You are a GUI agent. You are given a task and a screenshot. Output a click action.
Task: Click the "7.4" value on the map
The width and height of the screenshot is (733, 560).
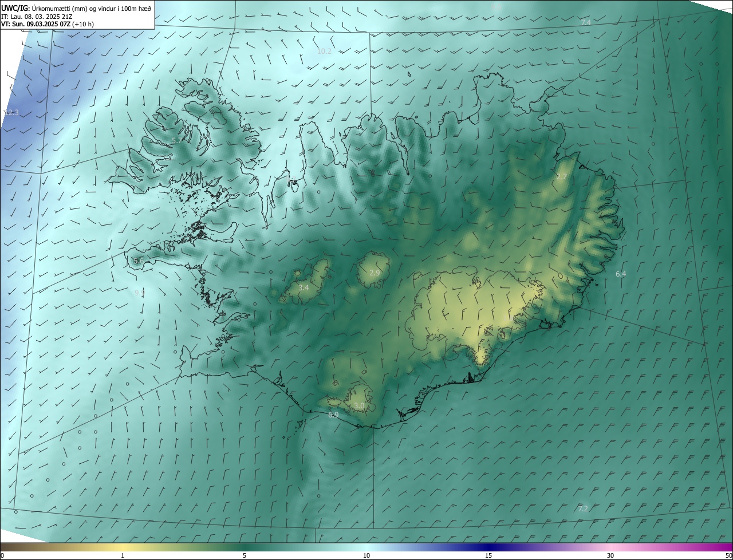586,22
